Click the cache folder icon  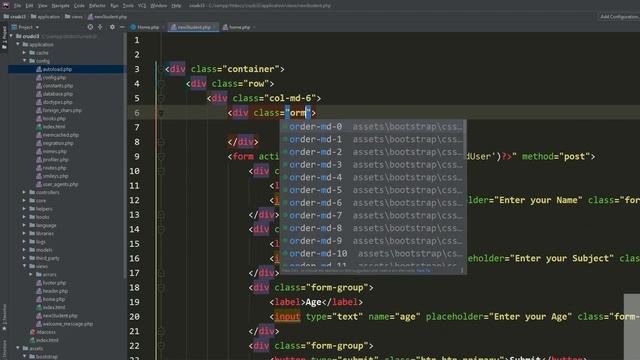32,53
